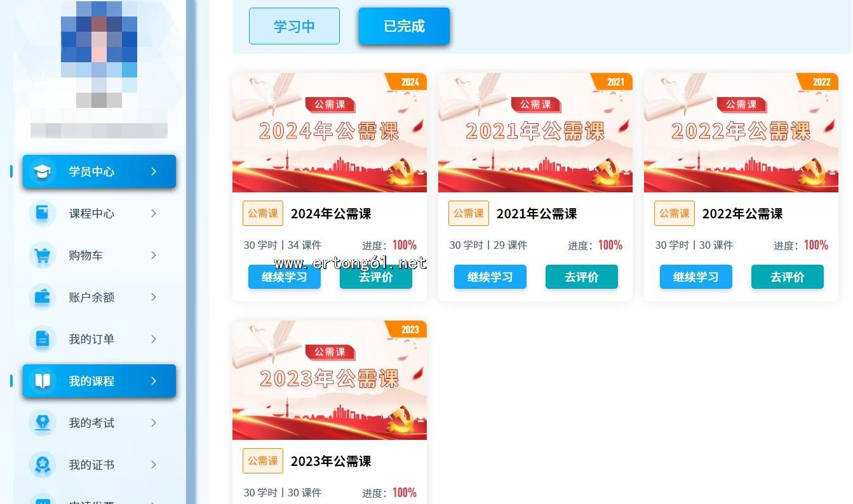
Task: Select the 购物车 shopping cart icon
Action: 43,255
